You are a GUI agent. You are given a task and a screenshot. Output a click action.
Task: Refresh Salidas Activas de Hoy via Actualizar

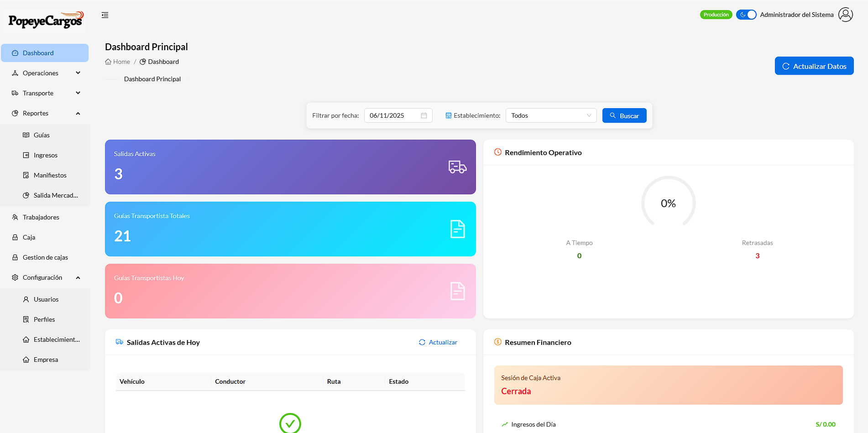point(438,342)
